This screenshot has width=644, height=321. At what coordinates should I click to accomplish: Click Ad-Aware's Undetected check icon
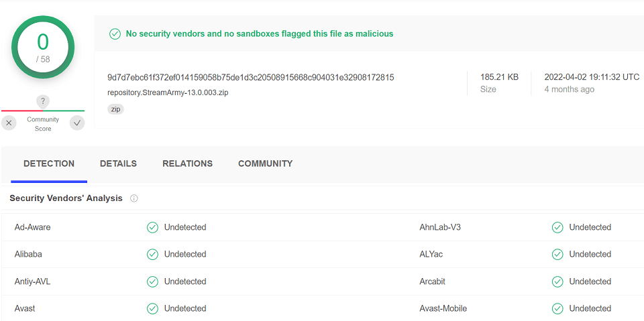pyautogui.click(x=152, y=227)
